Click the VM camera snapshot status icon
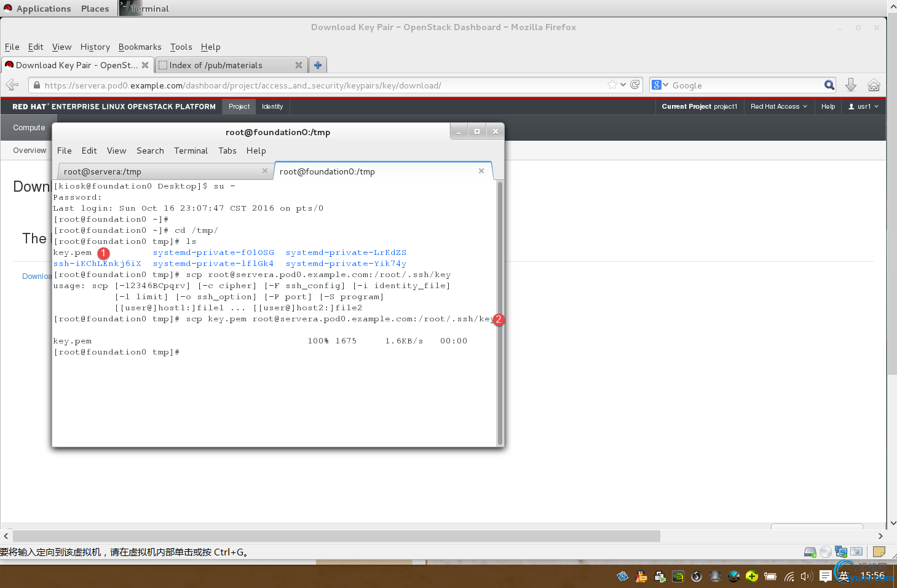 coord(856,552)
